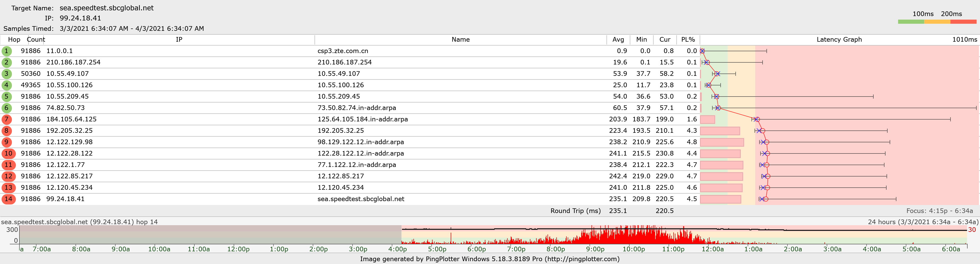
Task: Click the green 100ms legend color bar
Action: 911,22
